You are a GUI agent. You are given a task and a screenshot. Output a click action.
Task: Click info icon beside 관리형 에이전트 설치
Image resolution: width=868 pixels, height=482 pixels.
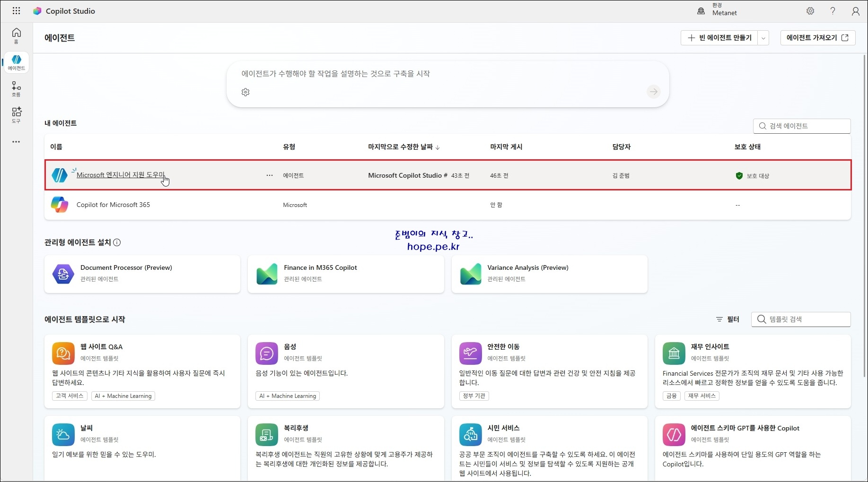117,242
